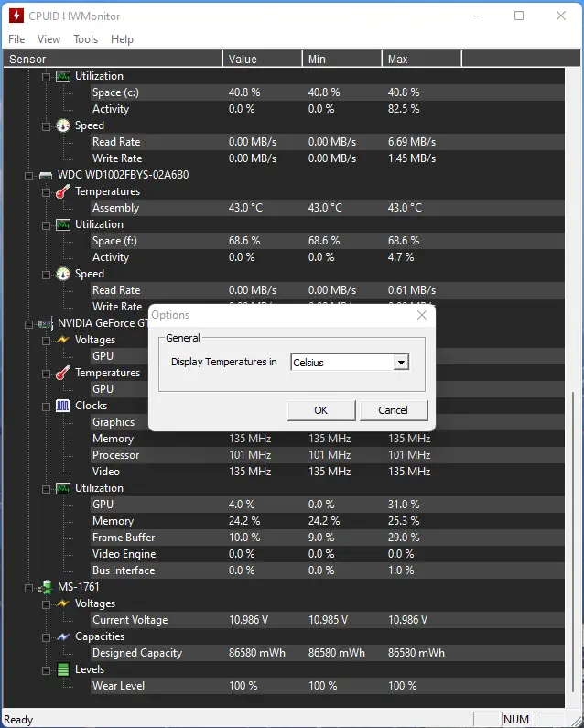Viewport: 584px width, 728px height.
Task: Click the topmost Utilization graph icon
Action: pyautogui.click(x=62, y=76)
